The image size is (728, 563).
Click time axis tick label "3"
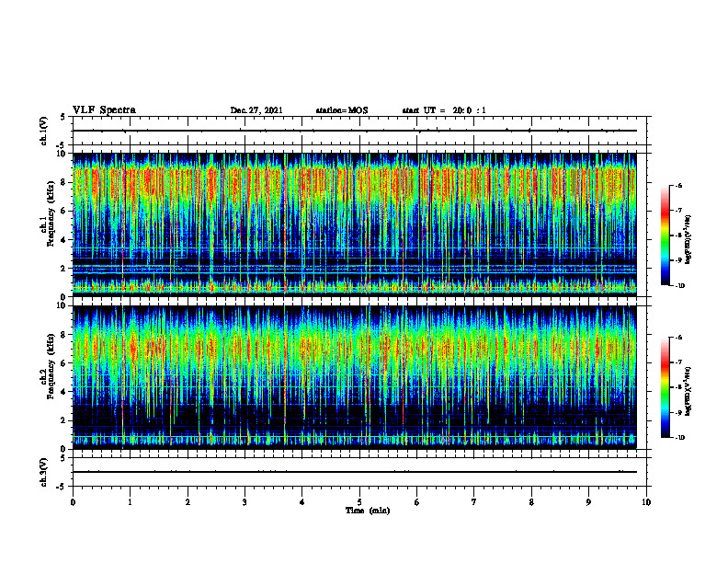coord(245,502)
